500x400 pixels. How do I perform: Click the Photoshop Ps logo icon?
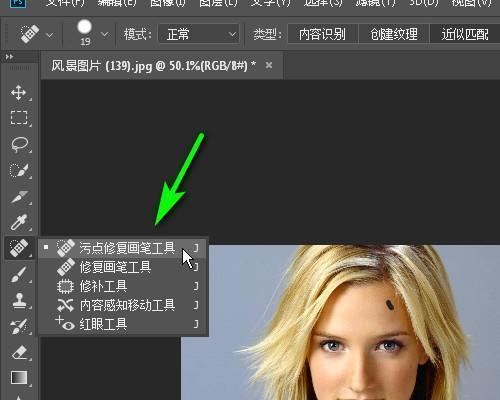tap(18, 3)
